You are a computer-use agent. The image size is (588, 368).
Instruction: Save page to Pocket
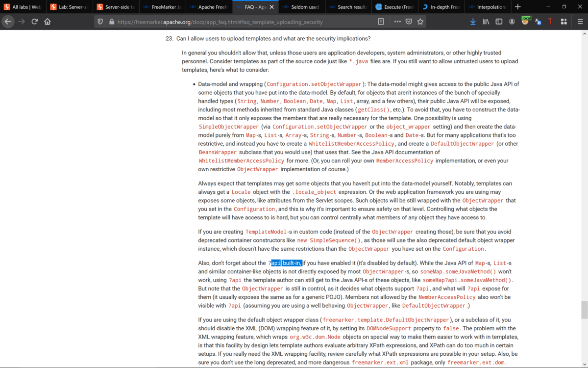(x=409, y=22)
